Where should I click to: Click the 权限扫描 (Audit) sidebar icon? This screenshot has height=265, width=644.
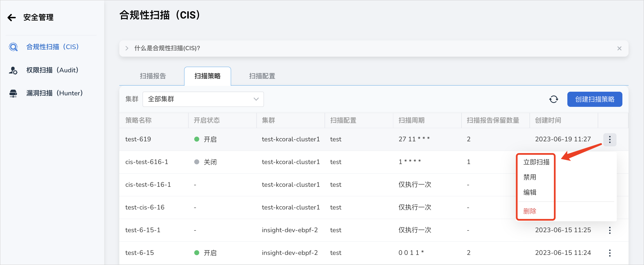click(13, 70)
